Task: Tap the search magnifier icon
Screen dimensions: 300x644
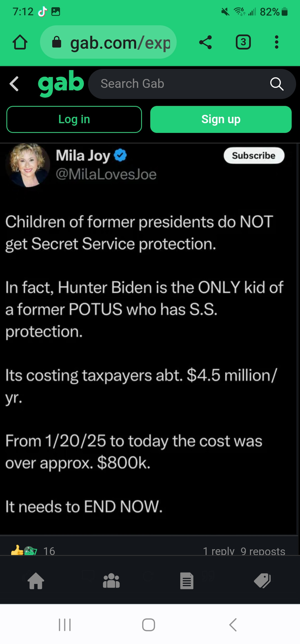Action: pyautogui.click(x=277, y=84)
